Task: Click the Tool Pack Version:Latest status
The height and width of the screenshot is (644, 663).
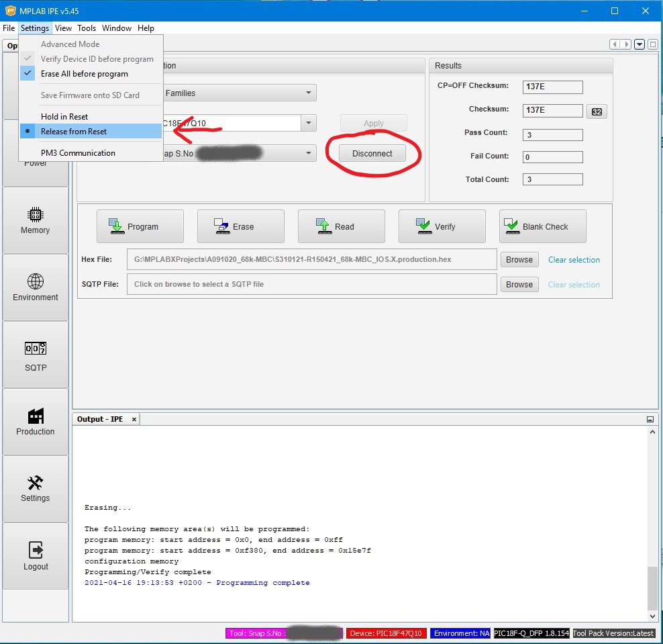Action: [613, 633]
